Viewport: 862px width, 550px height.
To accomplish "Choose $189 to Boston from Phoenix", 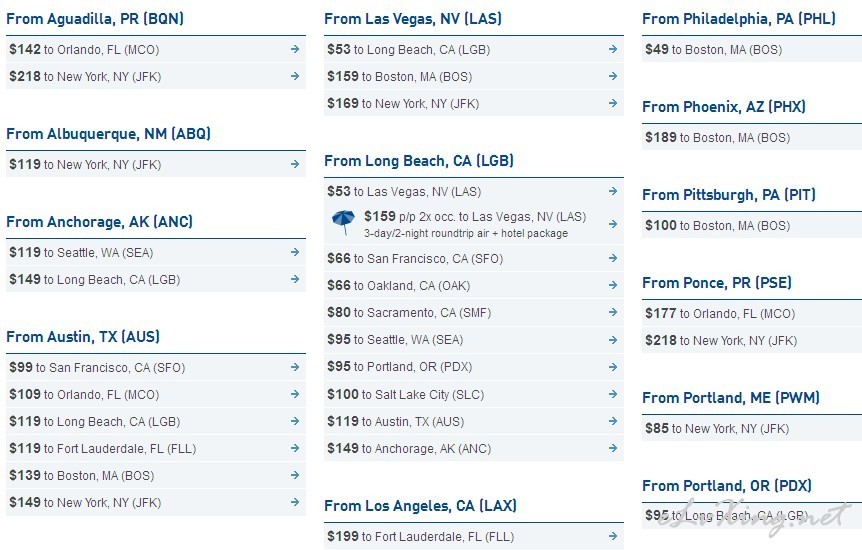I will (752, 138).
